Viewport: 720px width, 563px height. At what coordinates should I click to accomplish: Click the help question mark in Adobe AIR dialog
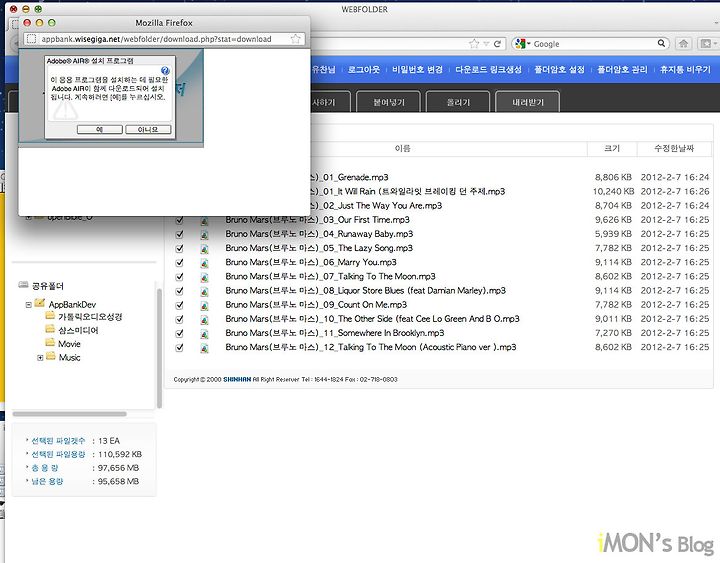point(165,71)
